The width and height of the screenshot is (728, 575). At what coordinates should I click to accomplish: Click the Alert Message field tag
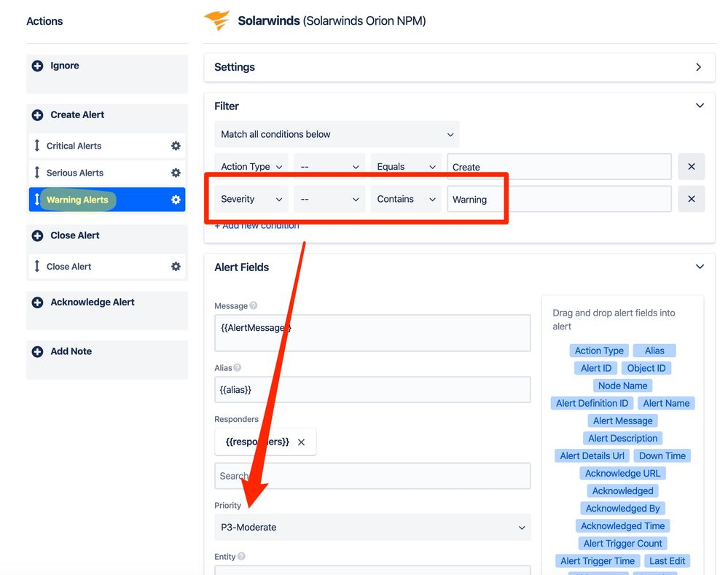click(622, 421)
